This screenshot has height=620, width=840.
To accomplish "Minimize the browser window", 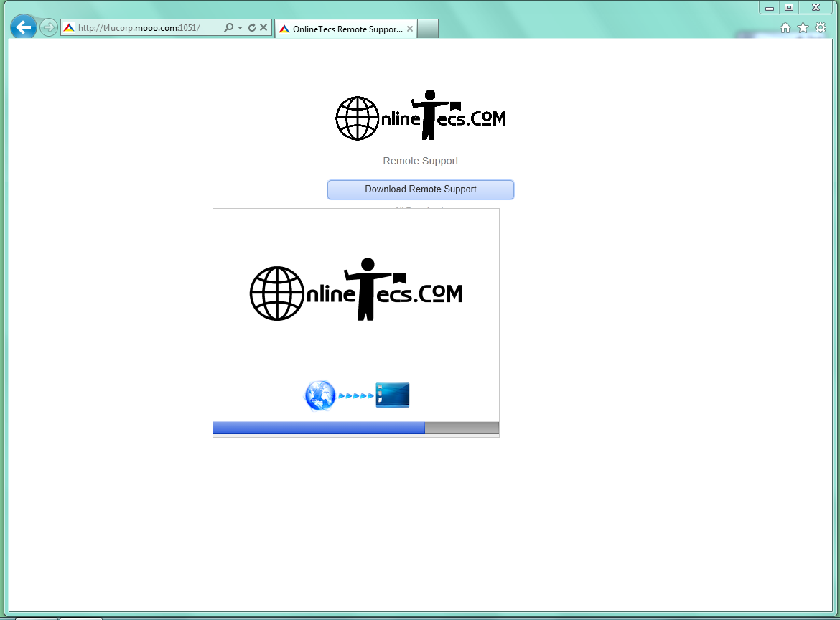I will (x=770, y=7).
